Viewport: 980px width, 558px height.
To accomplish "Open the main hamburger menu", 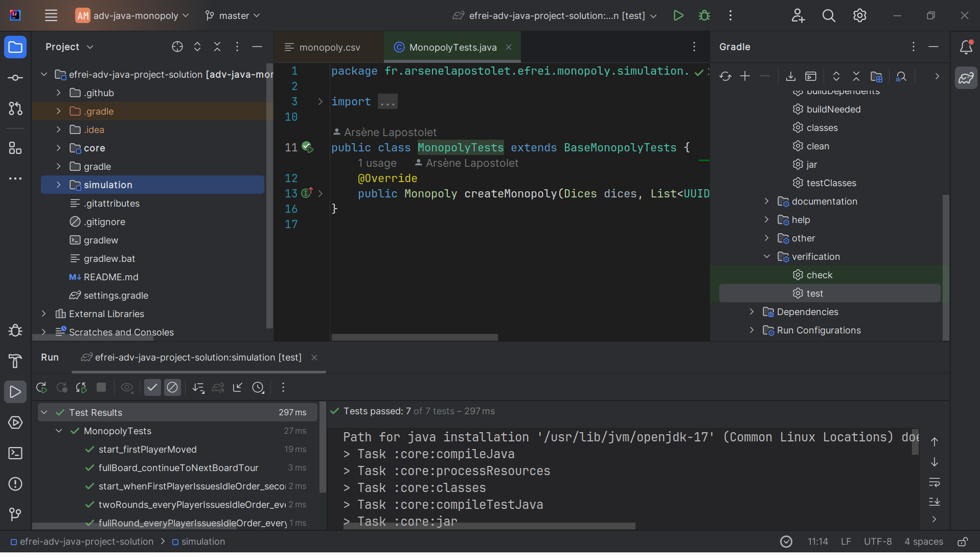I will point(51,16).
